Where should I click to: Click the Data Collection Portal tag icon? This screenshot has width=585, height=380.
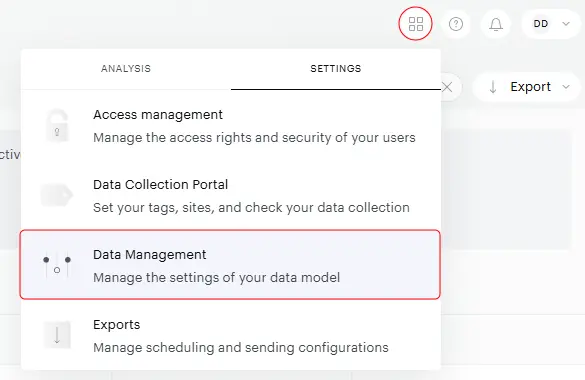(x=57, y=195)
